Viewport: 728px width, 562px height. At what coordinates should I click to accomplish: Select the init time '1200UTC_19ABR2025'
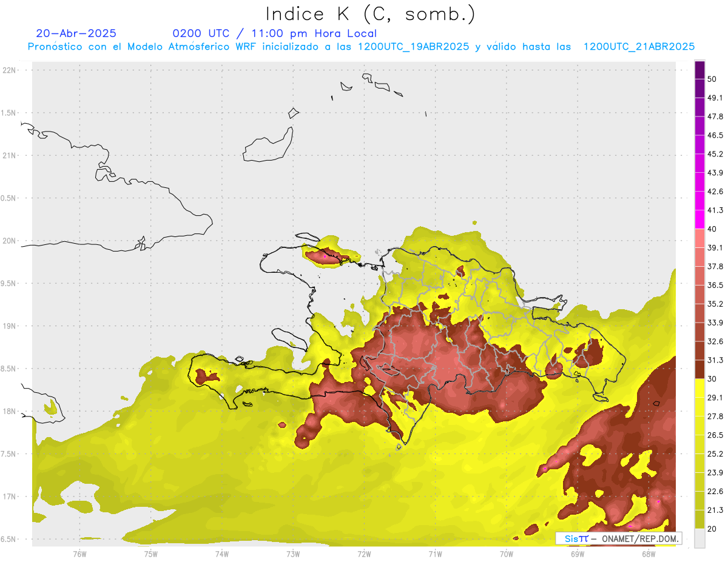(413, 47)
